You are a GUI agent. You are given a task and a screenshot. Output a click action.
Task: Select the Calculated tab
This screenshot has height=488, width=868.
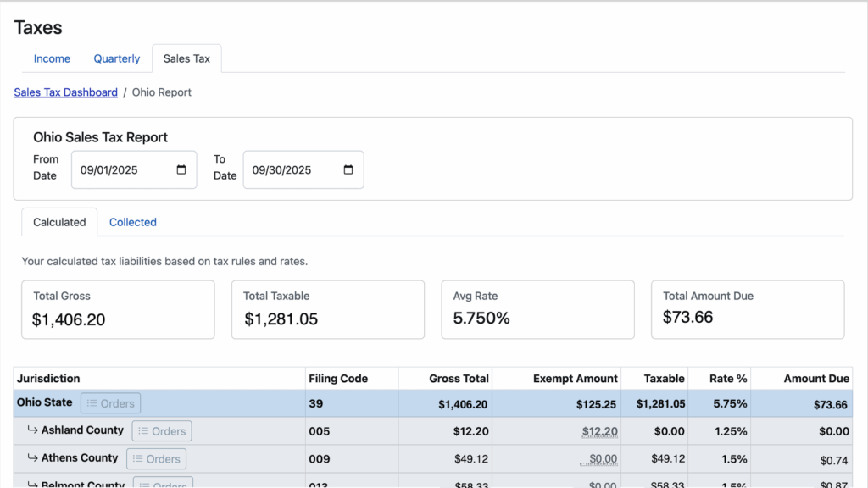tap(59, 222)
